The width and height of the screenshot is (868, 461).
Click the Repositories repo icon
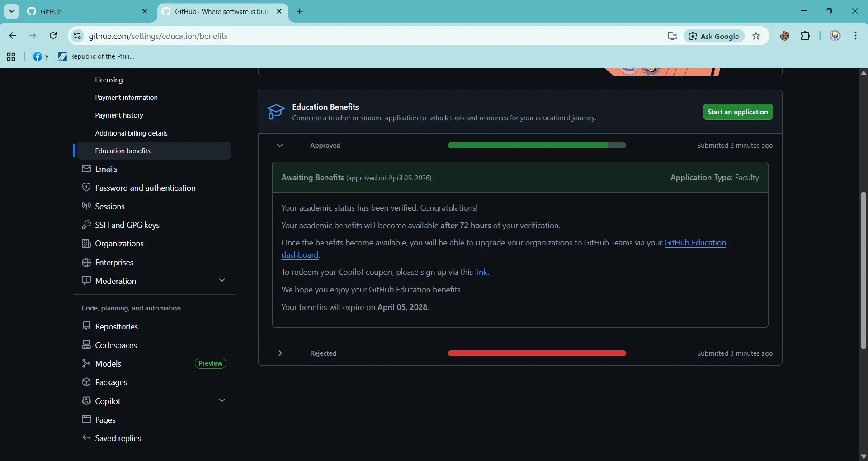tap(86, 326)
